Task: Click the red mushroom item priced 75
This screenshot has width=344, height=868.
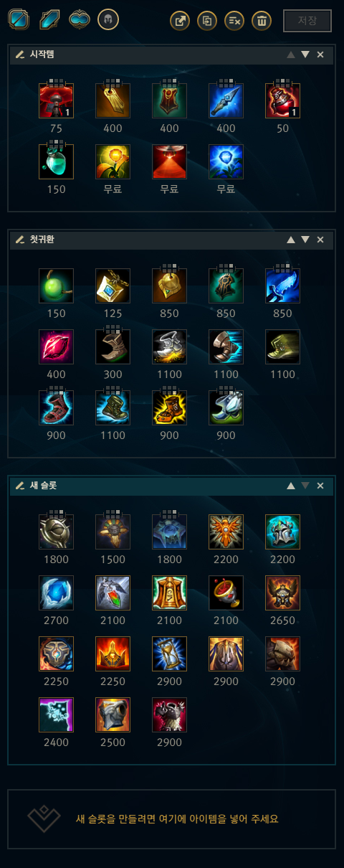Action: pyautogui.click(x=56, y=100)
